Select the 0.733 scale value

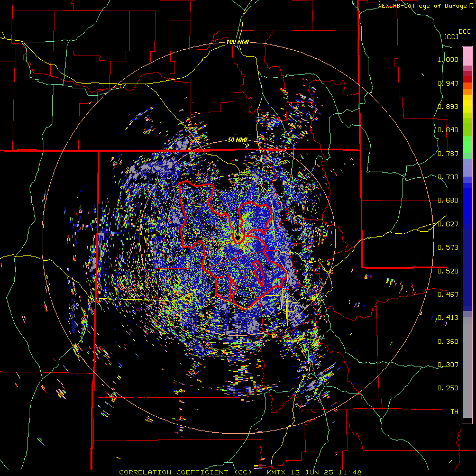448,177
